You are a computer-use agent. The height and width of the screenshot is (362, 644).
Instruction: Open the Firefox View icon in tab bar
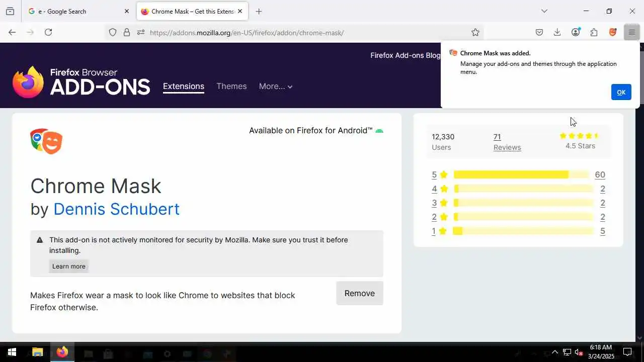click(10, 11)
